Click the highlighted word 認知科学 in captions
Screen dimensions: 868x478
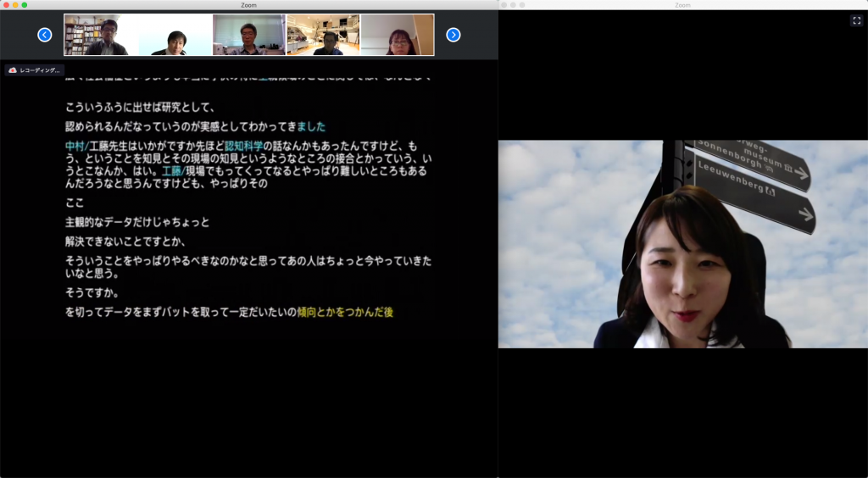(243, 146)
